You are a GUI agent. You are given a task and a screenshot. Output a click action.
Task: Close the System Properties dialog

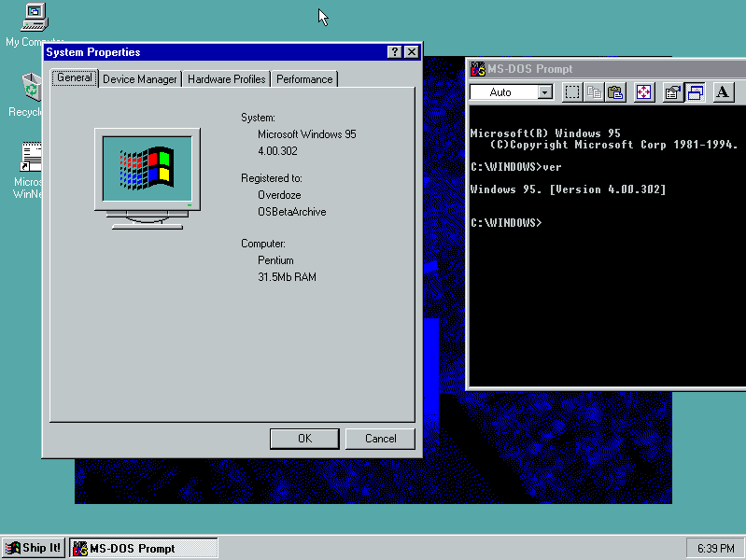tap(412, 52)
